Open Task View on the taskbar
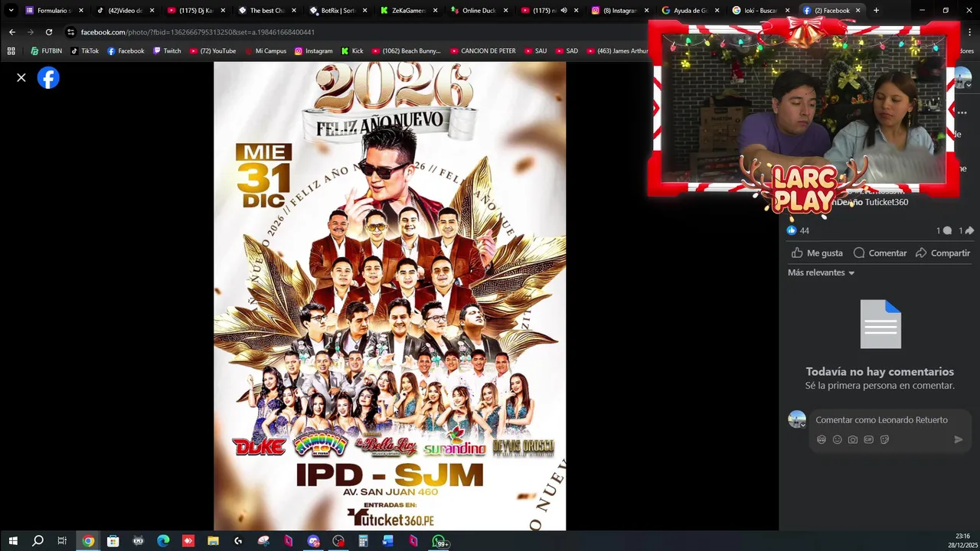This screenshot has height=551, width=980. pyautogui.click(x=62, y=541)
